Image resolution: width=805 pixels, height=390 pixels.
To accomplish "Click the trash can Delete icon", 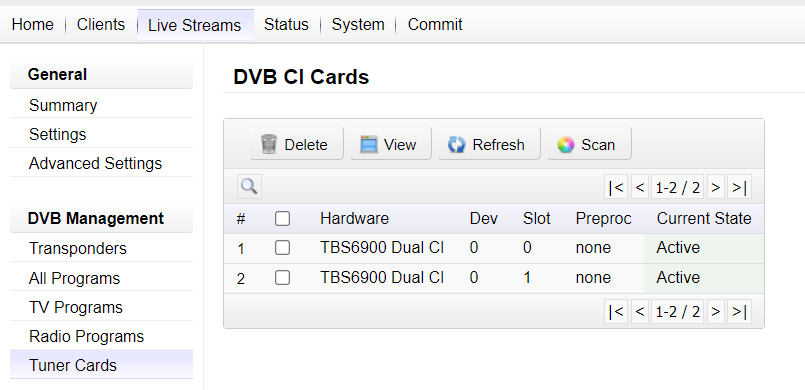I will pyautogui.click(x=269, y=144).
